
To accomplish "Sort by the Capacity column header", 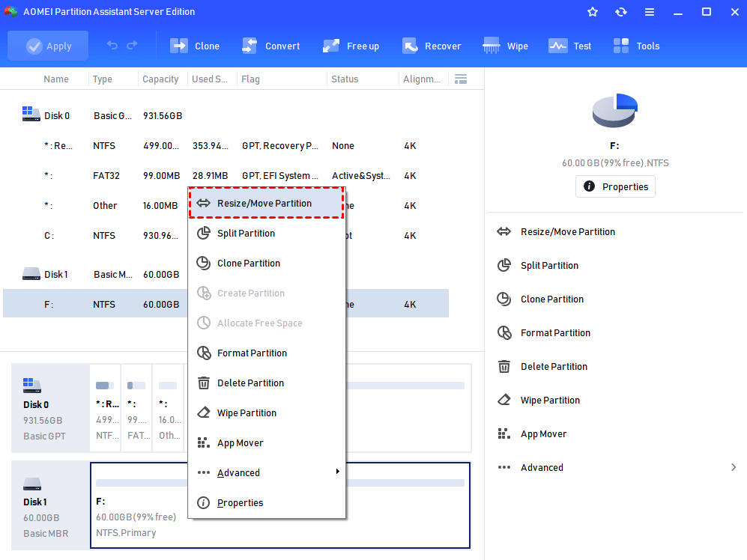I will 160,79.
